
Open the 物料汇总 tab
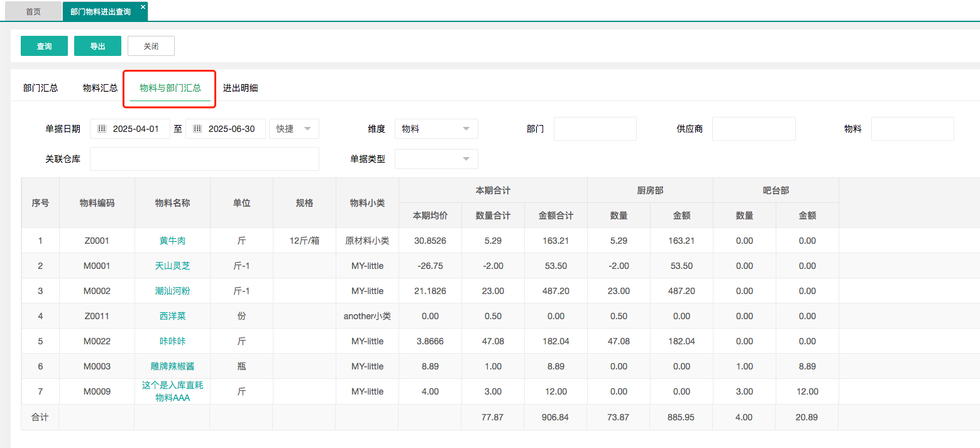coord(100,88)
